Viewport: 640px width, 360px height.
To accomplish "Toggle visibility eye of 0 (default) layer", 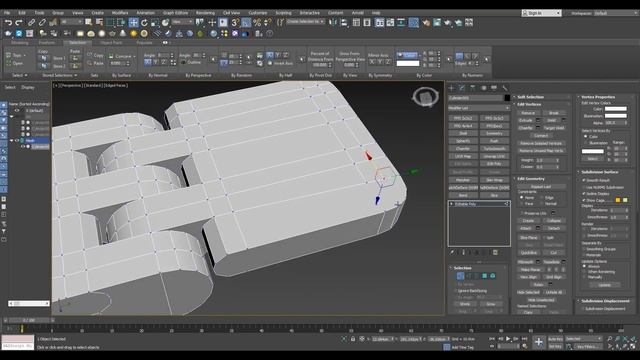I will click(17, 110).
